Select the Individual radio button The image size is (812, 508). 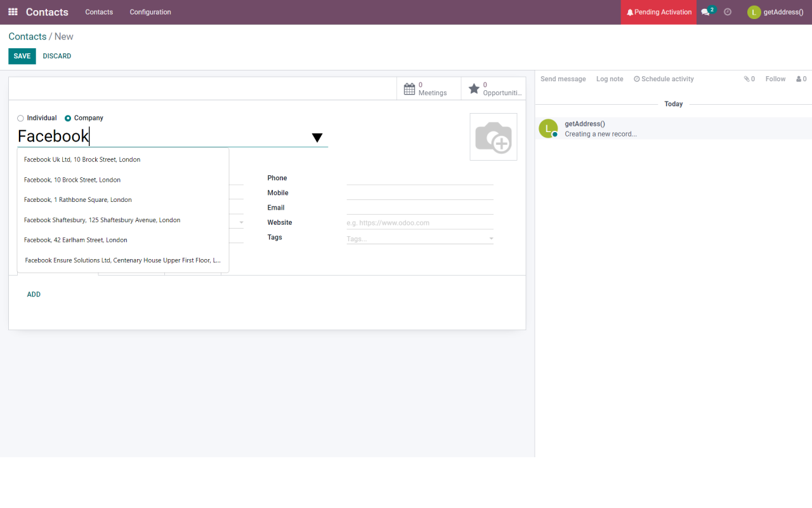[21, 118]
